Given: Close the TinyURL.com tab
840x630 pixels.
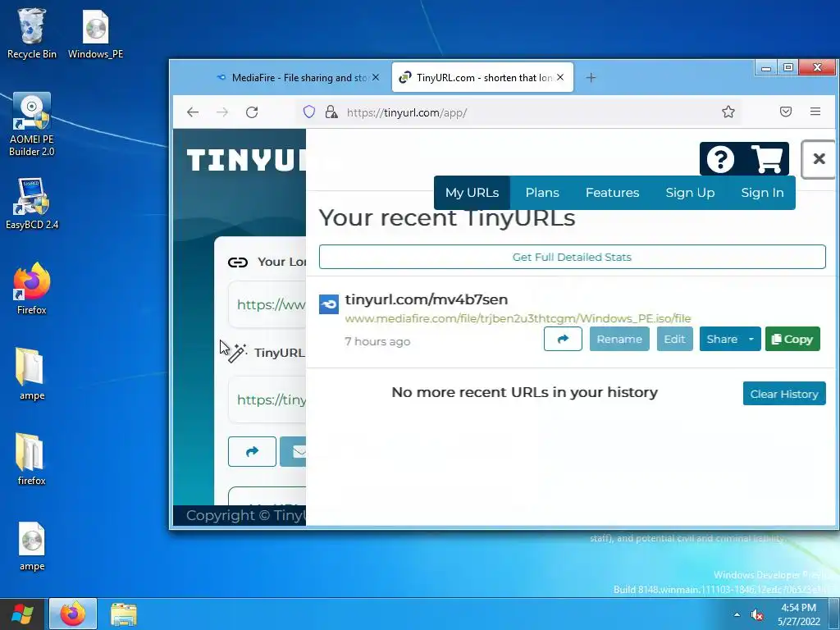Looking at the screenshot, I should click(x=559, y=77).
